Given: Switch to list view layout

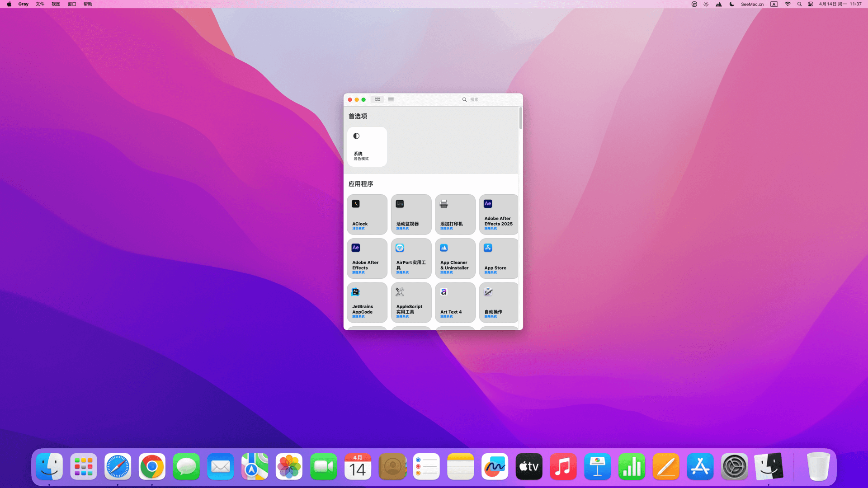Looking at the screenshot, I should [x=391, y=99].
